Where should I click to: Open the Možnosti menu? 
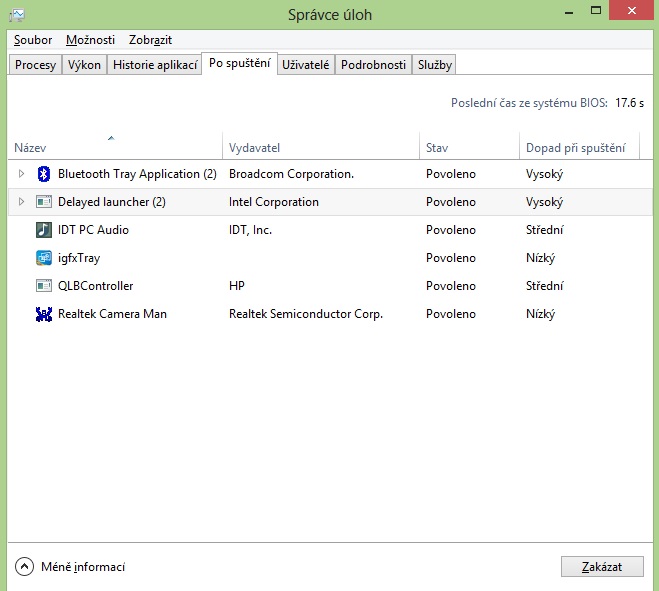click(x=90, y=40)
